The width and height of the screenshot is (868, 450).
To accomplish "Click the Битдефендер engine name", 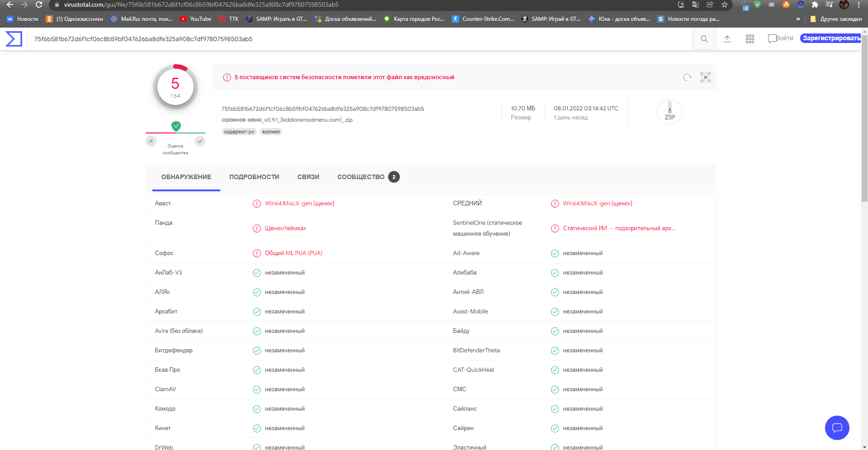I will click(x=174, y=351).
